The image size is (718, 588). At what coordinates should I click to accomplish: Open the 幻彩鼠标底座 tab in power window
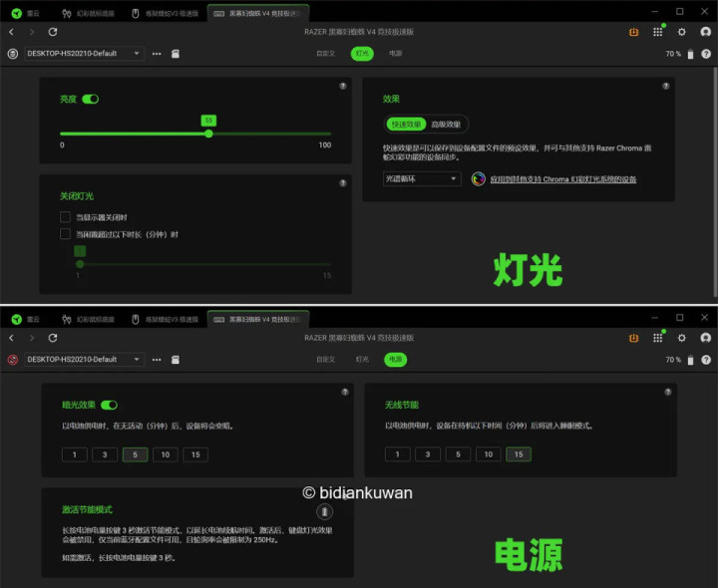pos(89,319)
